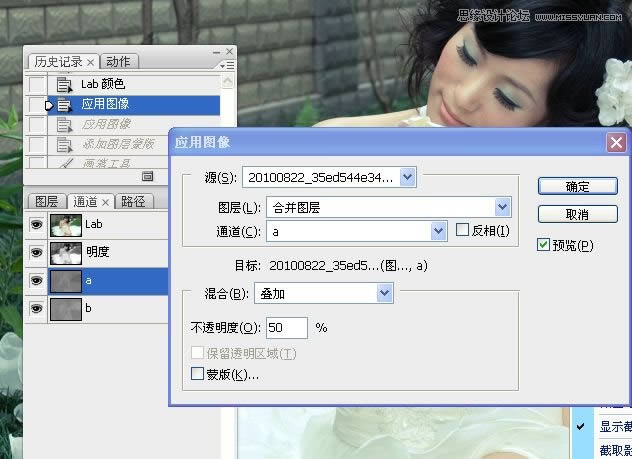Hide the 明度 channel eye icon
The image size is (632, 459).
point(37,252)
